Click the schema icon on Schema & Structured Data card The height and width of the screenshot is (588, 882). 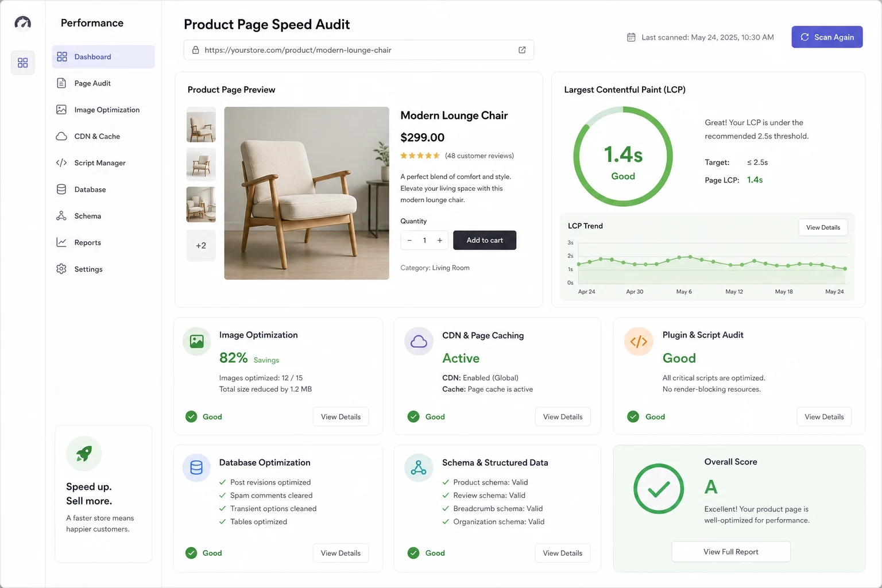pos(419,468)
